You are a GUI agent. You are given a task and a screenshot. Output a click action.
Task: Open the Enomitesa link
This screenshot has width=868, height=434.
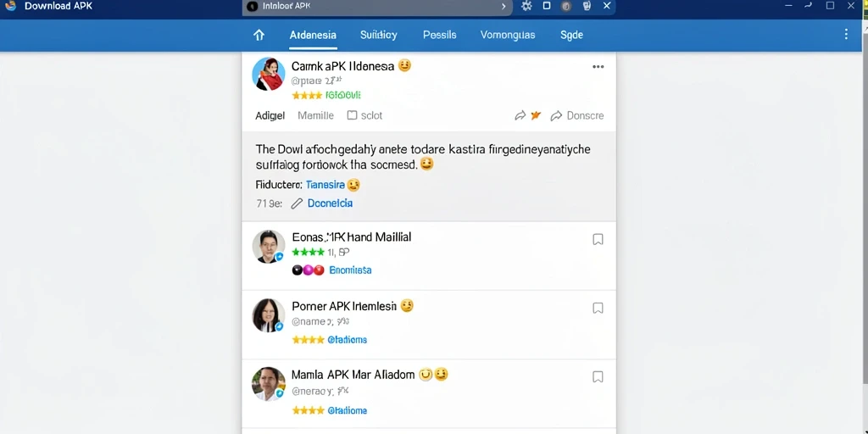(350, 270)
